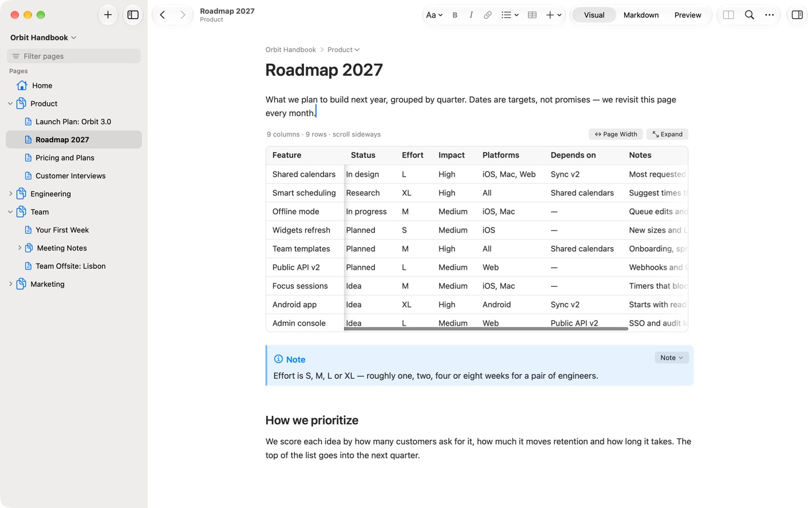Expand the Engineering section
Screen dimensions: 812x508
(10, 194)
